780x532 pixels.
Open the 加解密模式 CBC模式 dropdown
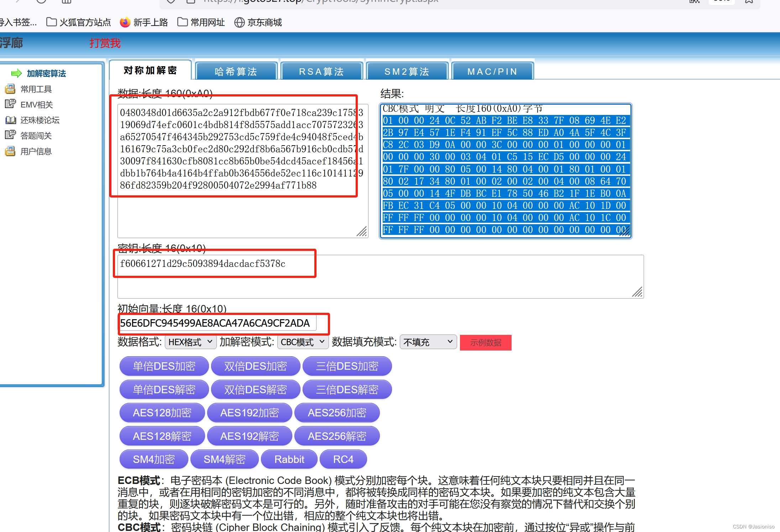point(303,342)
